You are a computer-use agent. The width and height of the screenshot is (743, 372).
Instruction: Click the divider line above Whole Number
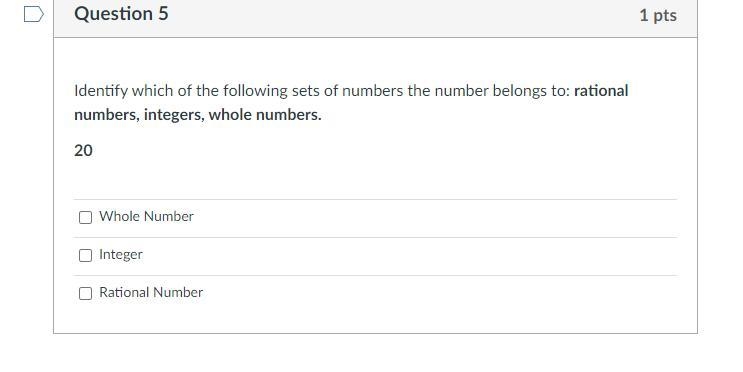(x=375, y=200)
